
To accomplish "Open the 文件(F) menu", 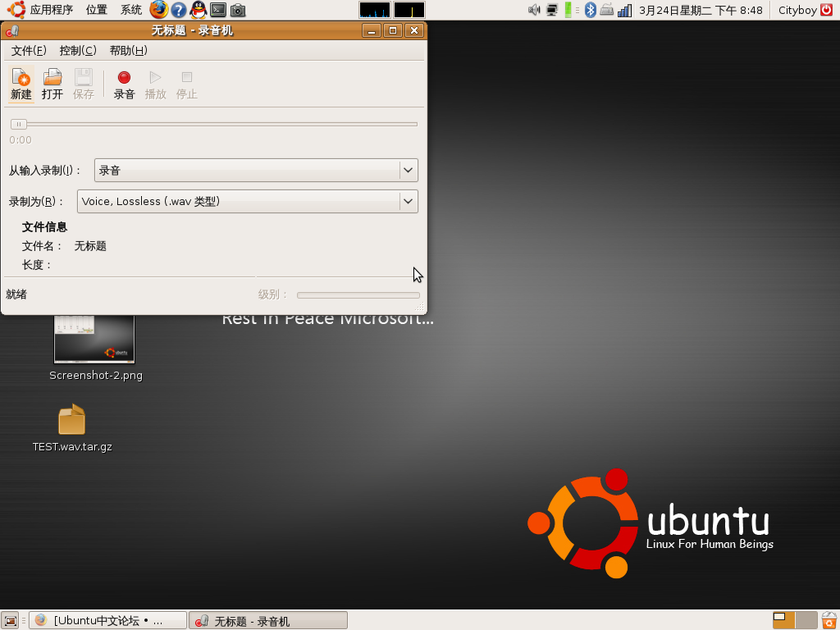I will 29,50.
